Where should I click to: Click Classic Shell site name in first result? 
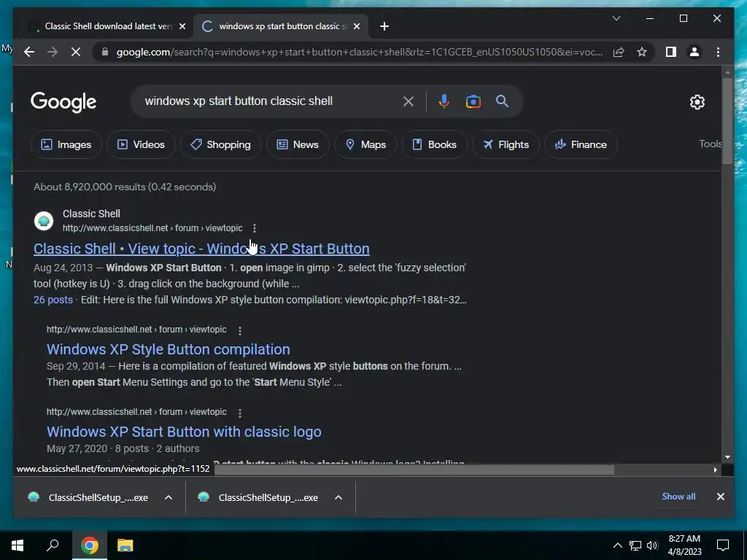(91, 214)
